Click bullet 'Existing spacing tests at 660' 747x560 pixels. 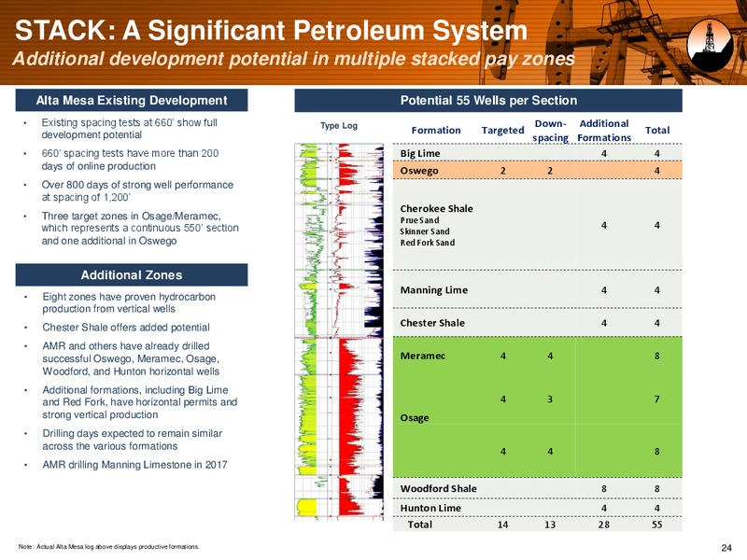tap(129, 129)
